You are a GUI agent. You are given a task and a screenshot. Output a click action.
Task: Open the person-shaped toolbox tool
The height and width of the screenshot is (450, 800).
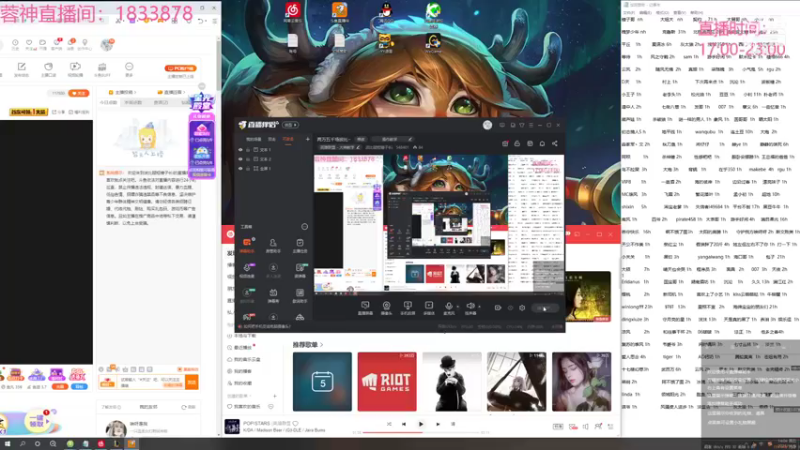tap(273, 245)
